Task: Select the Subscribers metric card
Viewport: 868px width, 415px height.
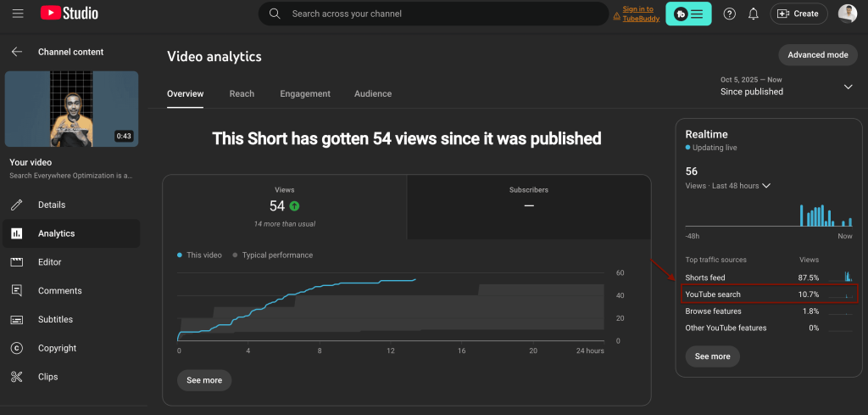Action: pyautogui.click(x=529, y=207)
